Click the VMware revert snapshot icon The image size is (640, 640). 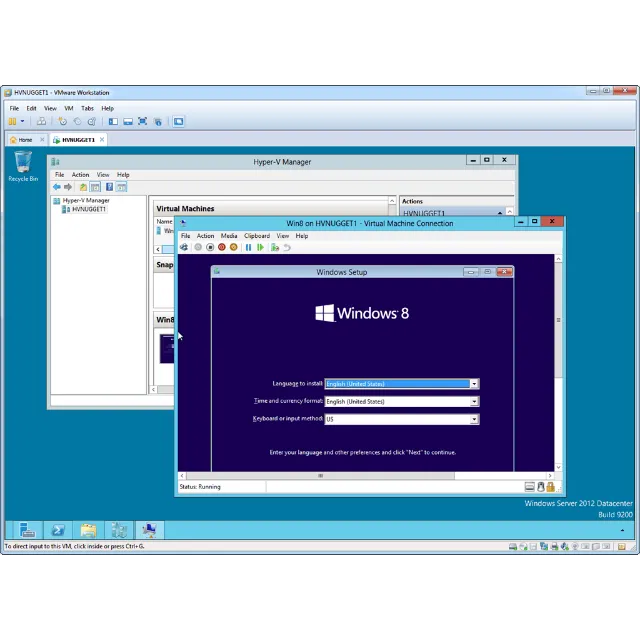[x=77, y=121]
